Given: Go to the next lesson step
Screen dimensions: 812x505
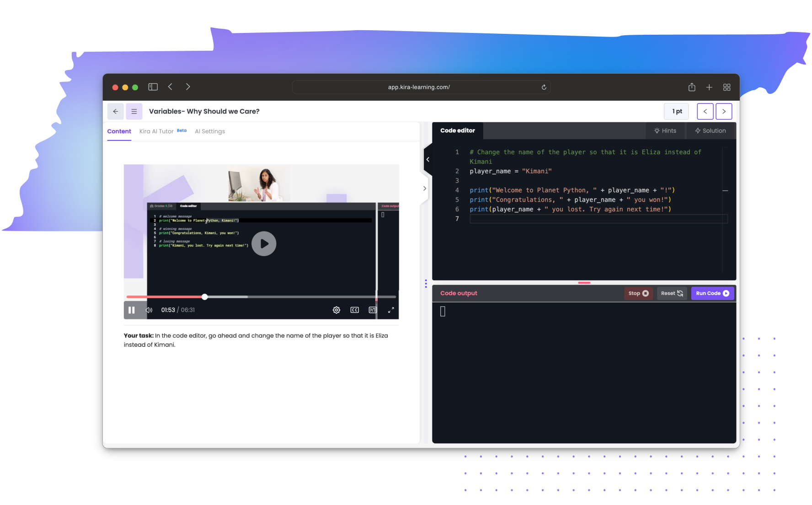Looking at the screenshot, I should point(723,111).
